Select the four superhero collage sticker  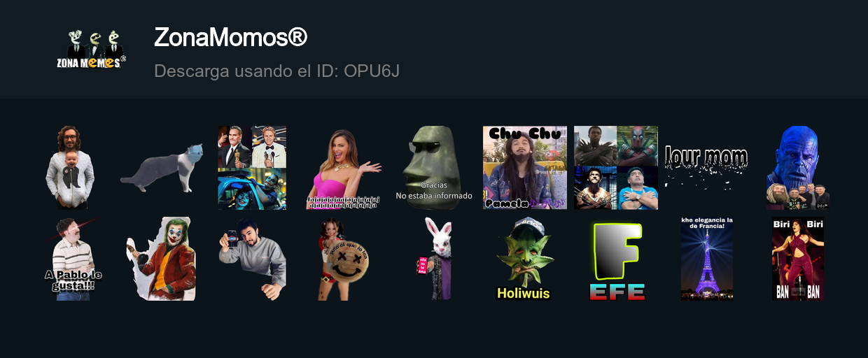coord(616,168)
